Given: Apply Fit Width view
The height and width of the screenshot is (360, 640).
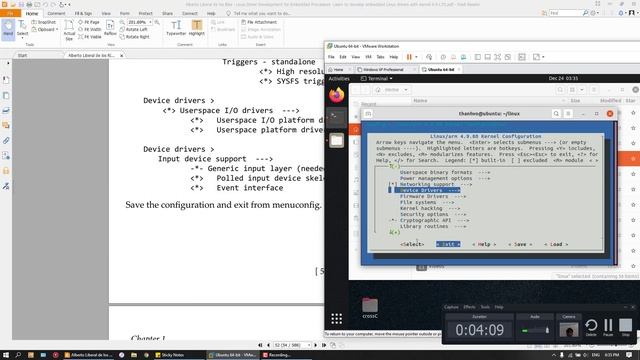Looking at the screenshot, I should [x=89, y=29].
